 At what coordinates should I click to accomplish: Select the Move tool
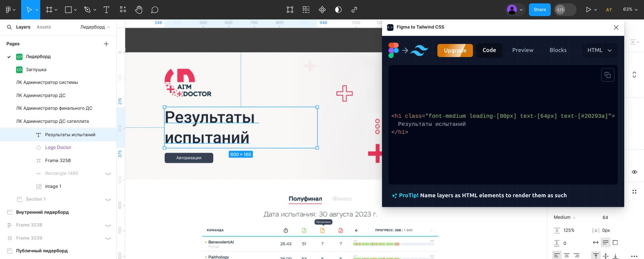(x=29, y=10)
